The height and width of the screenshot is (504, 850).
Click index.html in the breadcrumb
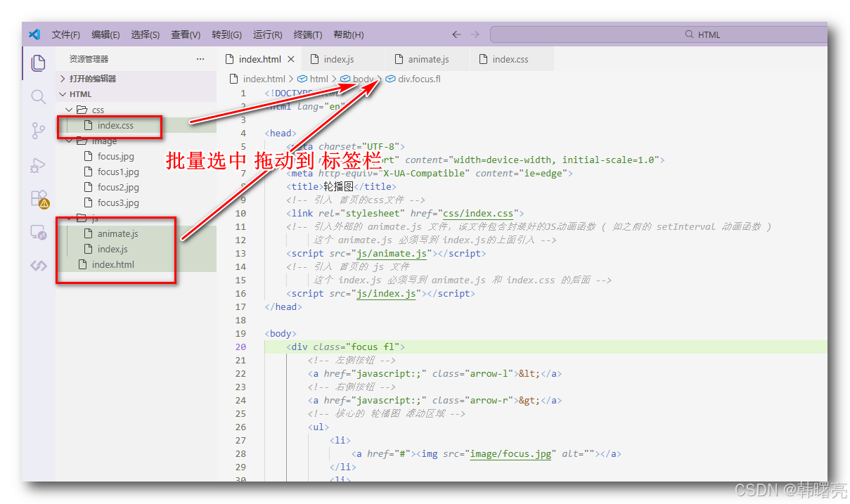(264, 79)
